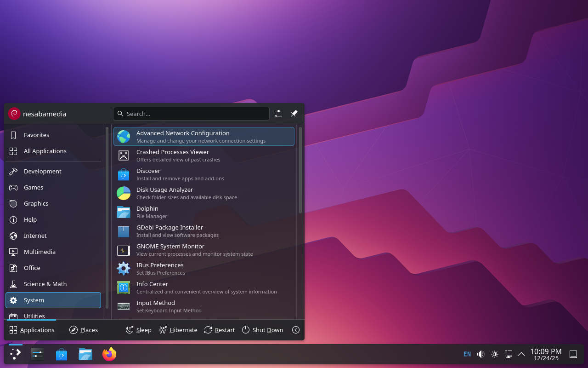The image size is (588, 368).
Task: Expand more session options arrow beside Shut Down
Action: [296, 330]
